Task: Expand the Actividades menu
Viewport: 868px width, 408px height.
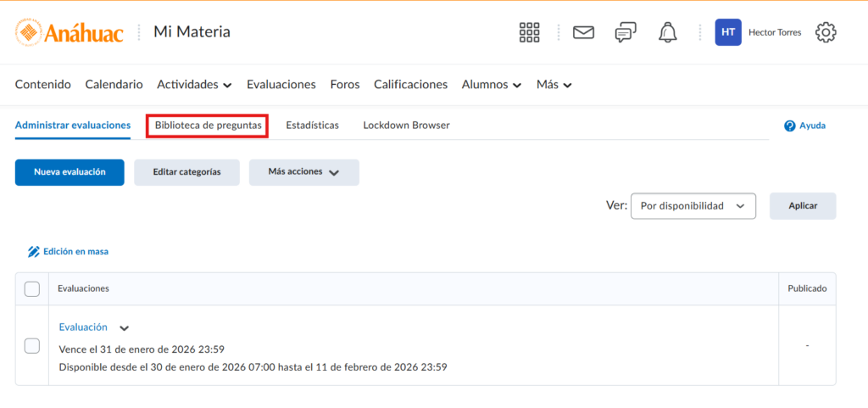Action: point(194,85)
